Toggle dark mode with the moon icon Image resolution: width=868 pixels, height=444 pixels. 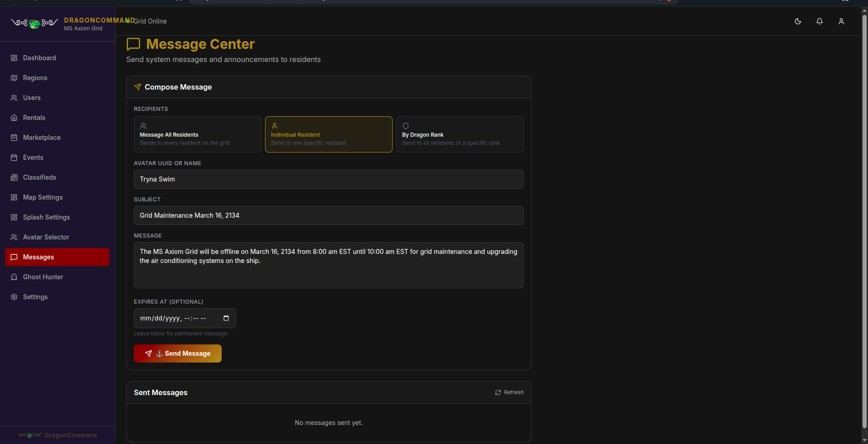[x=798, y=21]
